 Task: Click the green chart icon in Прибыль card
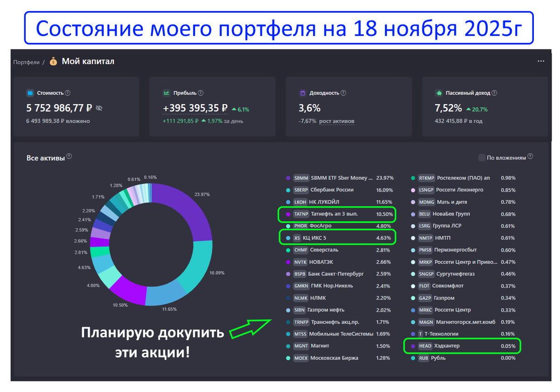pyautogui.click(x=166, y=93)
